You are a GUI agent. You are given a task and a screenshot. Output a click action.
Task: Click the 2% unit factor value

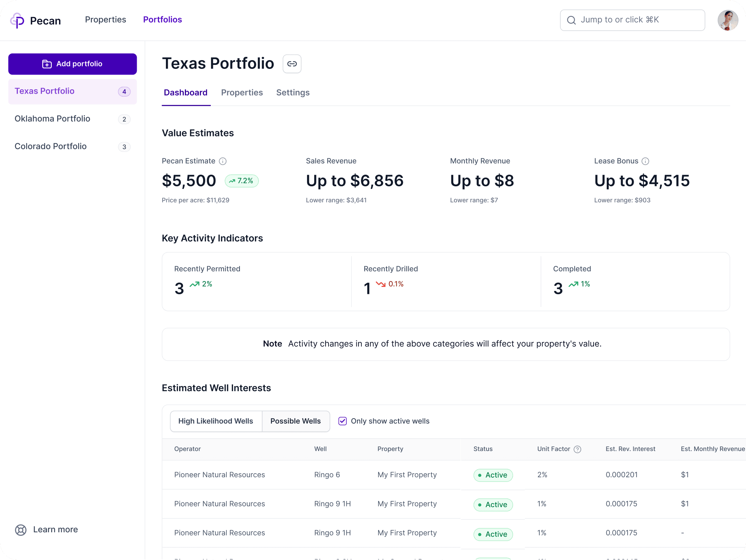click(542, 475)
